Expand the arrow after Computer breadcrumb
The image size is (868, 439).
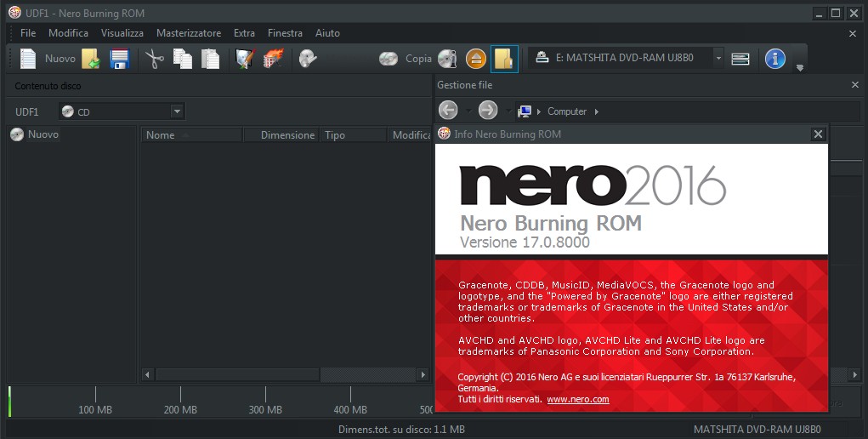click(596, 111)
